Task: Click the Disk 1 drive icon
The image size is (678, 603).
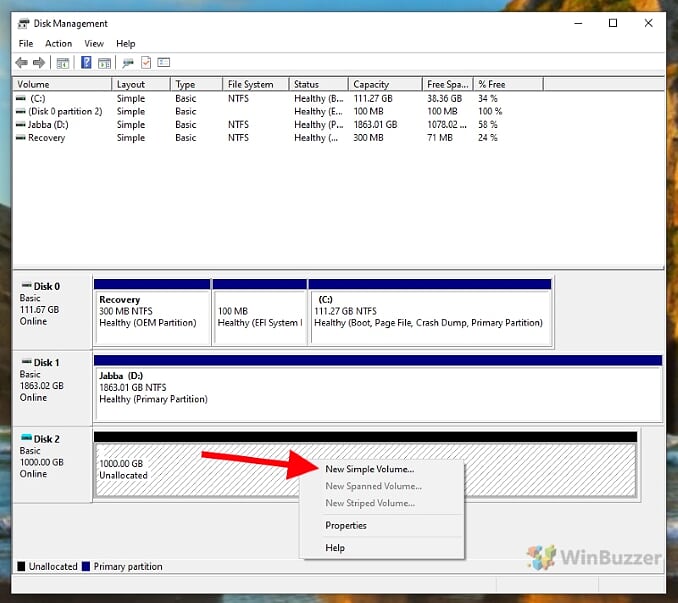Action: coord(27,361)
